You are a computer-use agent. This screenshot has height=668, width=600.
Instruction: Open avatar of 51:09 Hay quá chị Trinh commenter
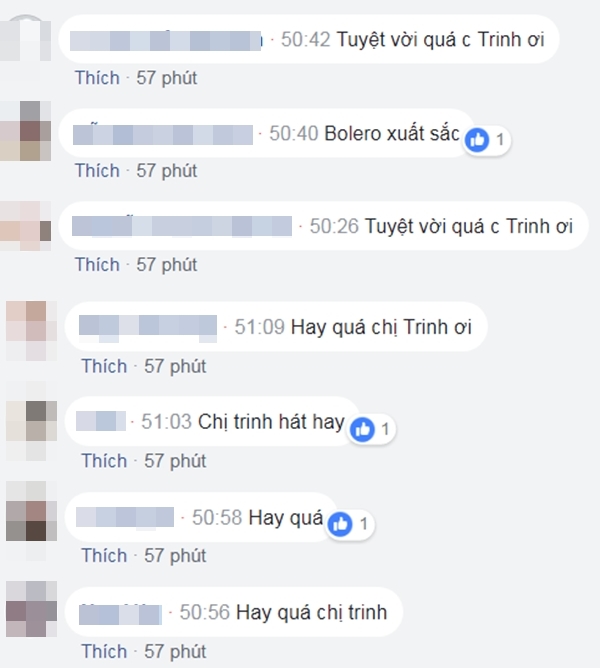click(31, 331)
